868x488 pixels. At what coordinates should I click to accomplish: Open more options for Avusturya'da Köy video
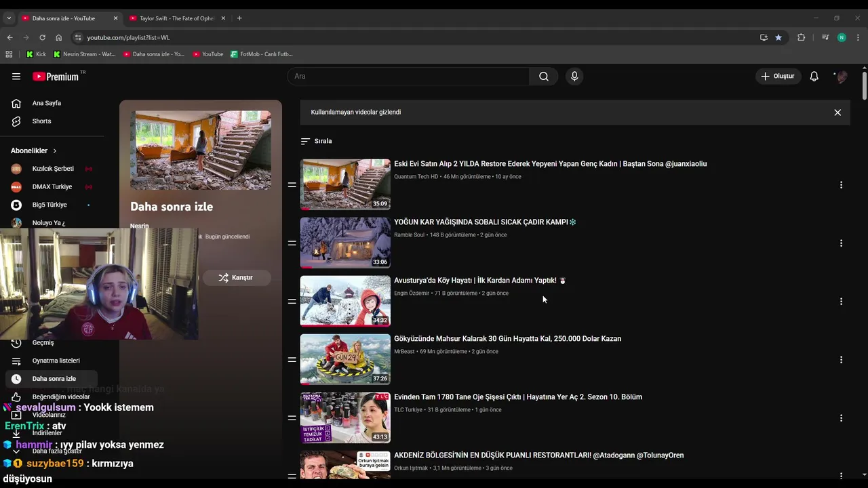click(x=841, y=302)
